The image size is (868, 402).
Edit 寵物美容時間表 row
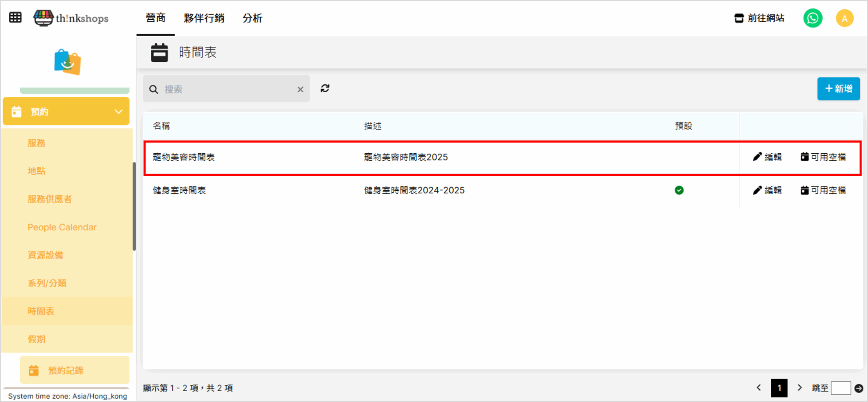click(767, 157)
